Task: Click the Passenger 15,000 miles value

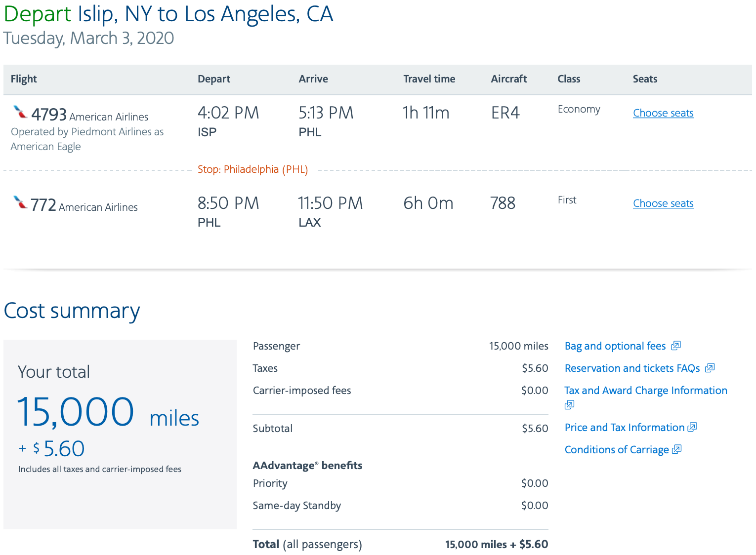Action: click(518, 346)
